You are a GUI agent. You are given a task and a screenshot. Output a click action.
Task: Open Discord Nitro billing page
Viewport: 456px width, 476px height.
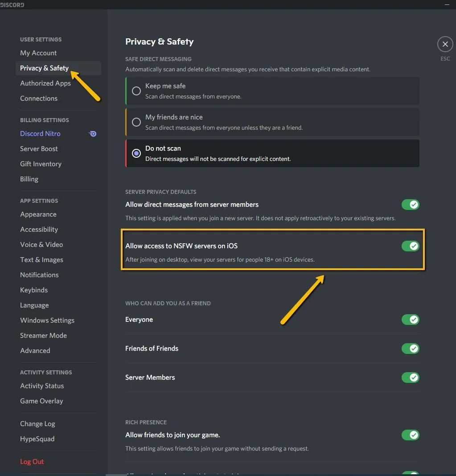[58, 134]
